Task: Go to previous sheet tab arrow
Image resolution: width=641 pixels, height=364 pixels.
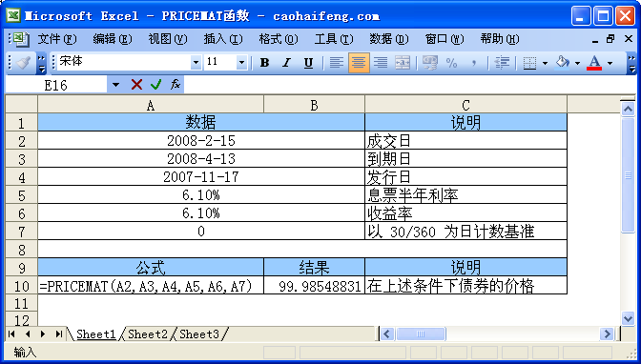Action: click(x=28, y=334)
